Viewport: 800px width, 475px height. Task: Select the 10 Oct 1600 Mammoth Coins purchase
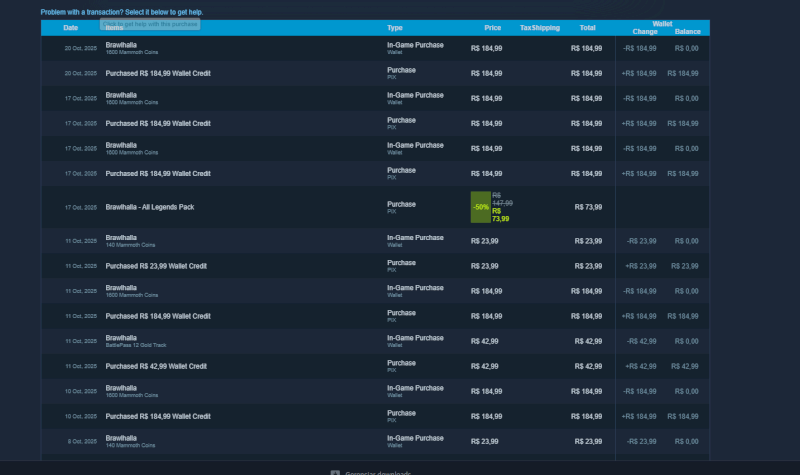[131, 391]
